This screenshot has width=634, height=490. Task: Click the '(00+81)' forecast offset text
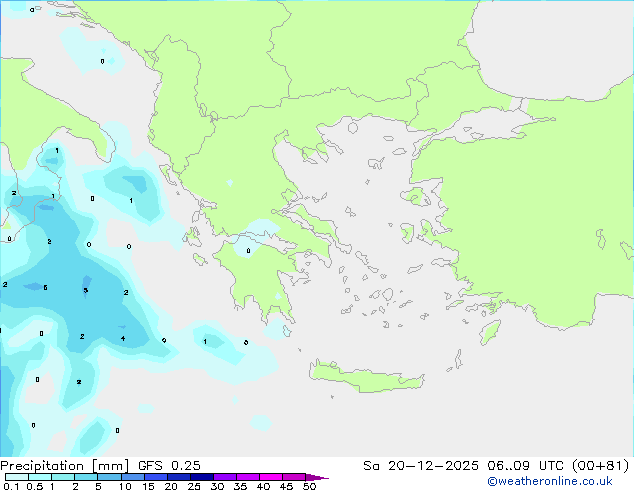[x=600, y=466]
